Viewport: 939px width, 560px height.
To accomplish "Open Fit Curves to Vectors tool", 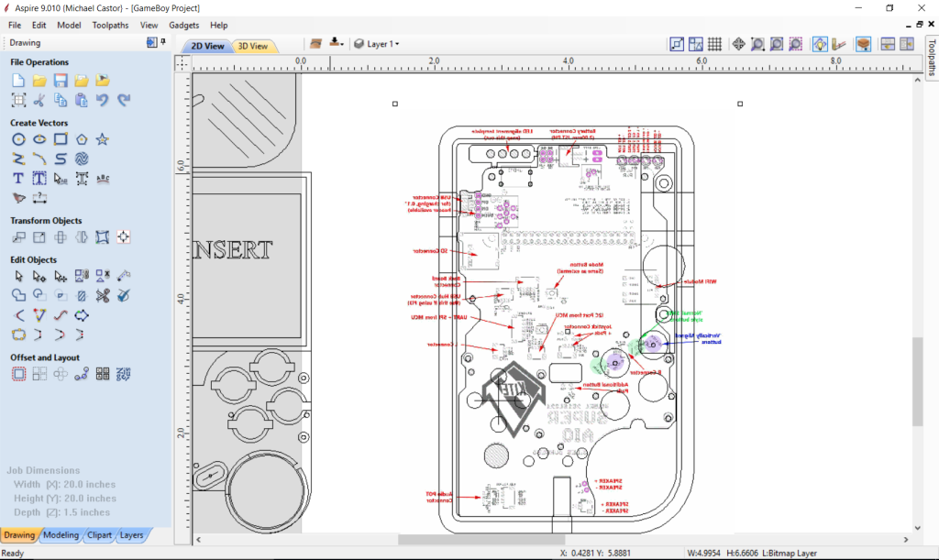I will pyautogui.click(x=61, y=314).
